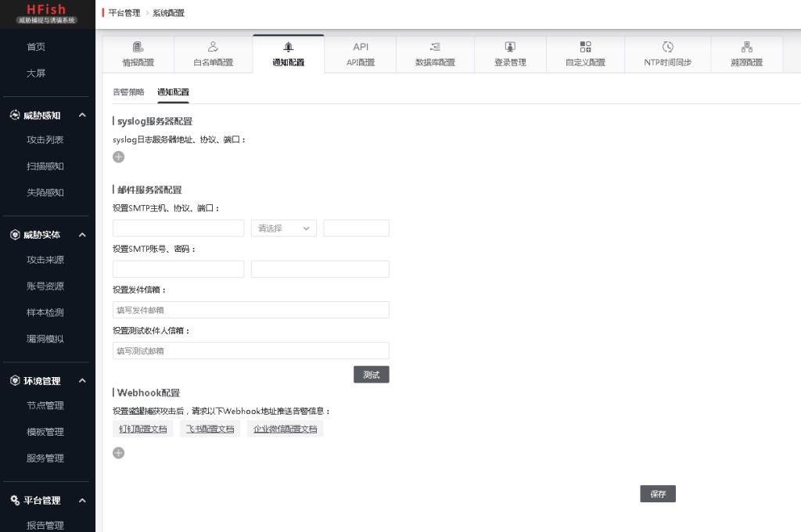Go to 攻击列表 in the sidebar

click(x=45, y=140)
